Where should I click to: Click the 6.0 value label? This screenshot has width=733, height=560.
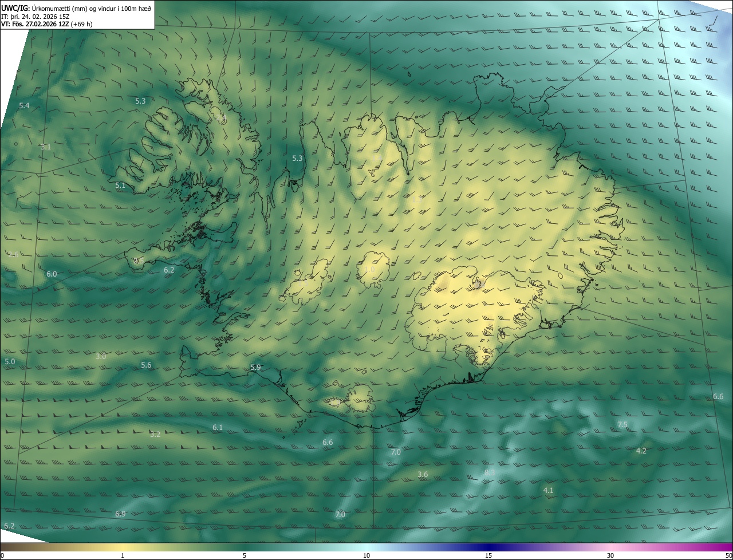click(x=52, y=274)
